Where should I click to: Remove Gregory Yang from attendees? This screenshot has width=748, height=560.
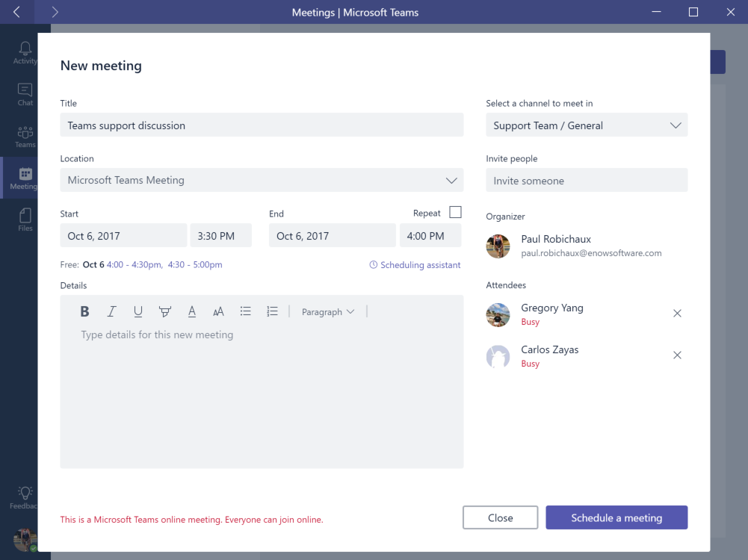[677, 313]
